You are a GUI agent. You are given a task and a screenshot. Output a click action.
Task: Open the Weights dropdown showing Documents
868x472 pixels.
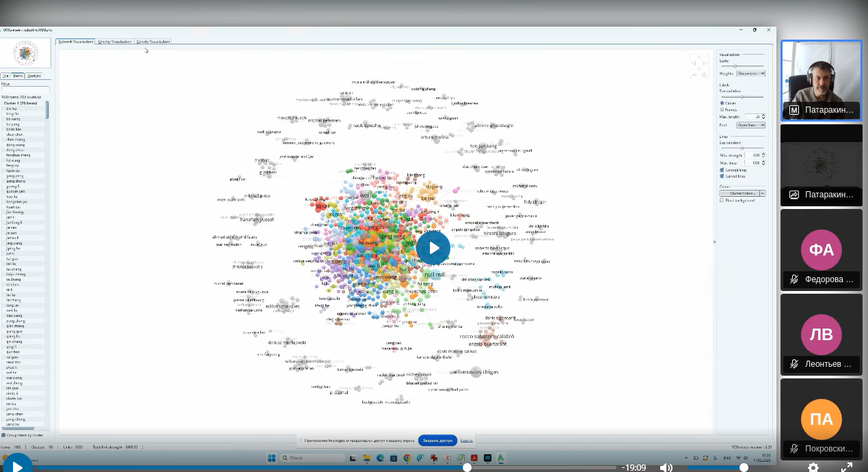[750, 73]
